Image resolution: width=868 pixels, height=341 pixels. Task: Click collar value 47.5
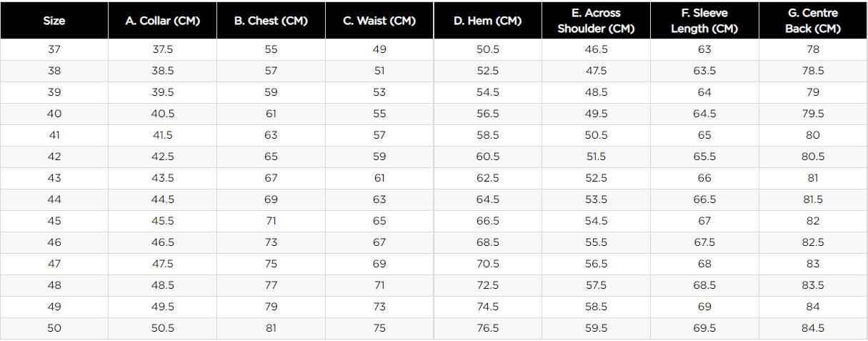(163, 264)
